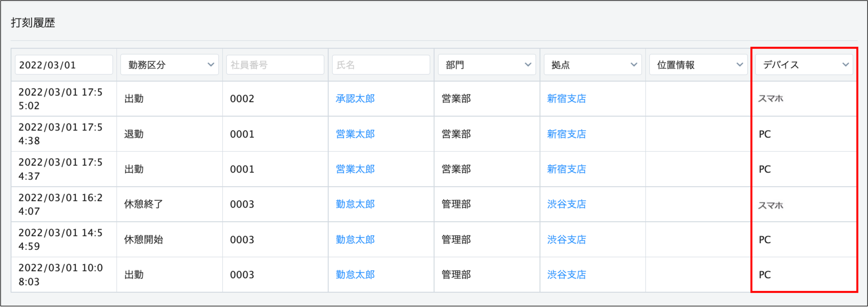Click 渋谷支店 link in the 休憩終了 row
This screenshot has height=307, width=868.
click(566, 204)
